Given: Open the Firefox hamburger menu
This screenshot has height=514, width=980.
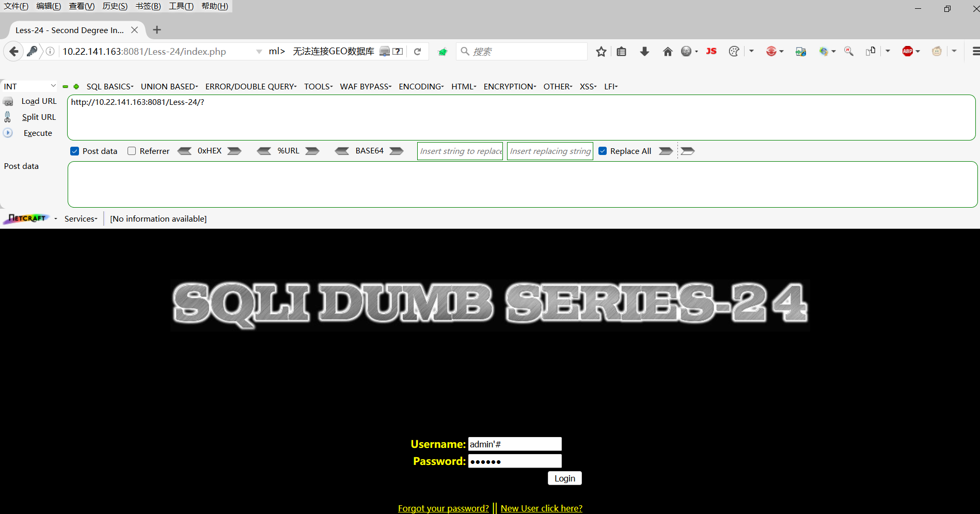Looking at the screenshot, I should 975,51.
